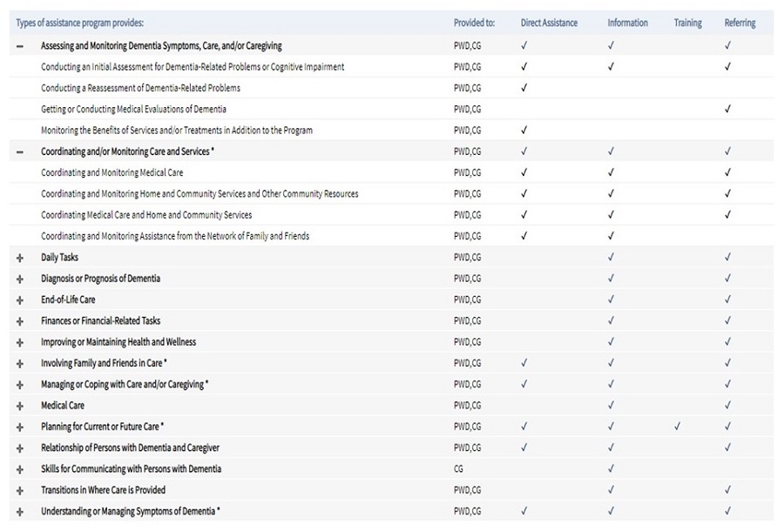Viewport: 784px width, 532px height.
Task: Click plus icon beside Diagnosis or Prognosis
Action: coord(19,279)
